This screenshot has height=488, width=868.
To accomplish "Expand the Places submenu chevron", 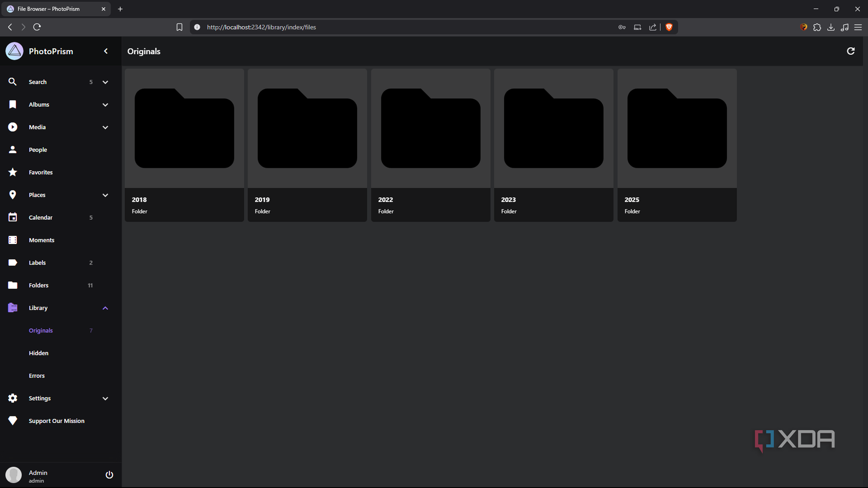I will tap(105, 195).
